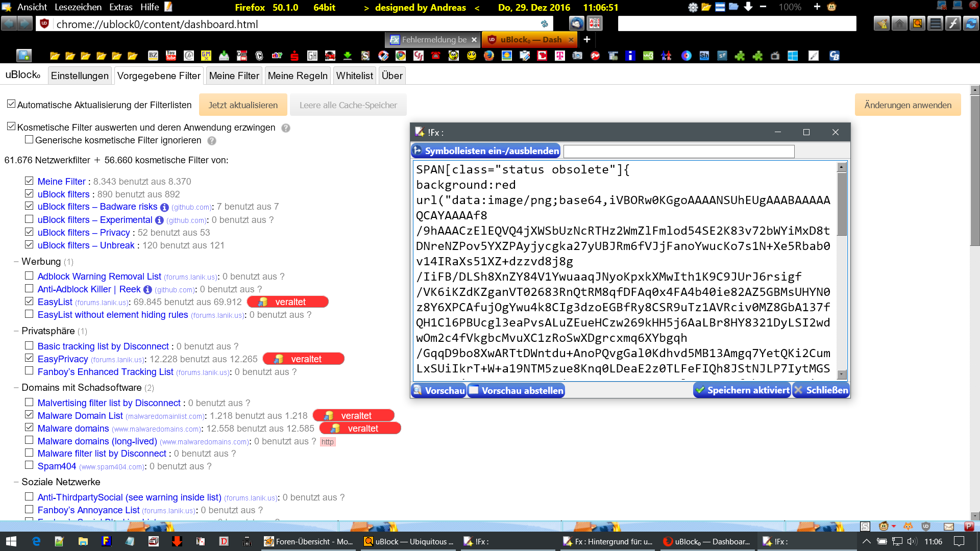The image size is (980, 551).
Task: Click the reload icon in address bar
Action: [x=544, y=24]
